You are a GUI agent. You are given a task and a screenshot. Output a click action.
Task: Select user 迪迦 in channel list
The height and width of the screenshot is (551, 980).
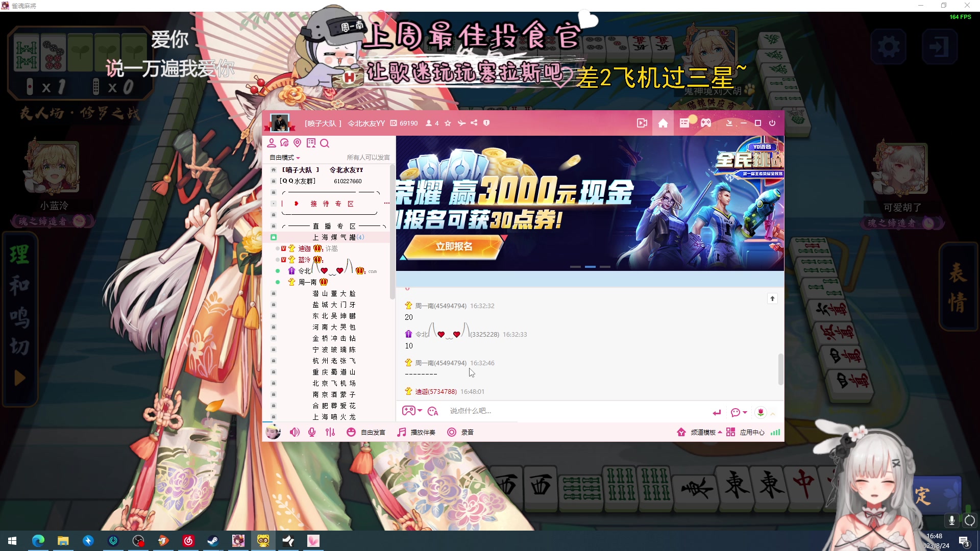point(304,248)
